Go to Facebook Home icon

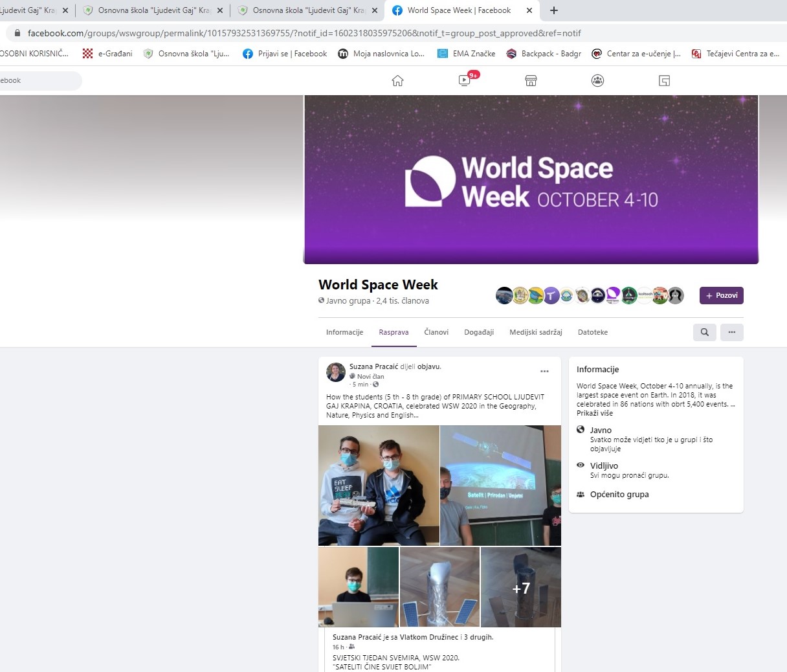coord(397,80)
